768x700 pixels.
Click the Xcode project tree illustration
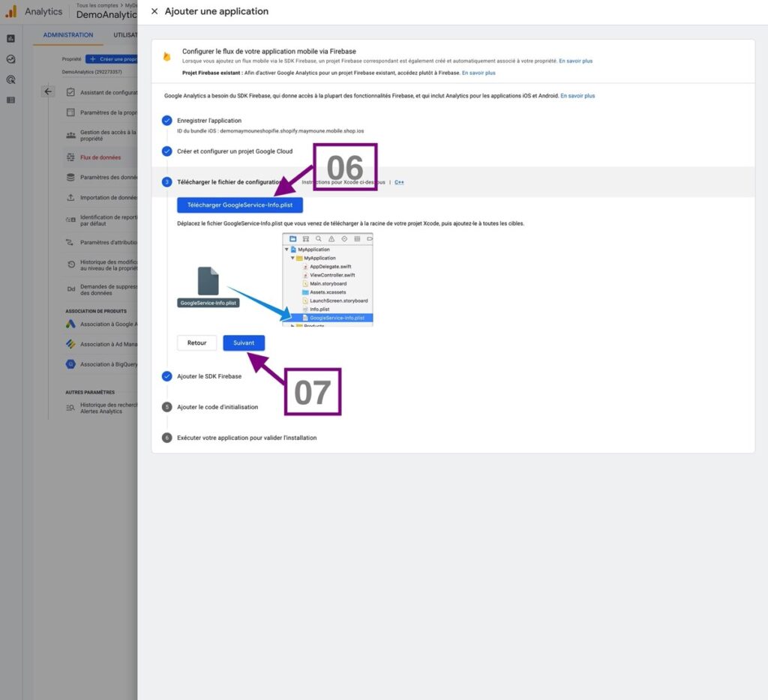[328, 280]
